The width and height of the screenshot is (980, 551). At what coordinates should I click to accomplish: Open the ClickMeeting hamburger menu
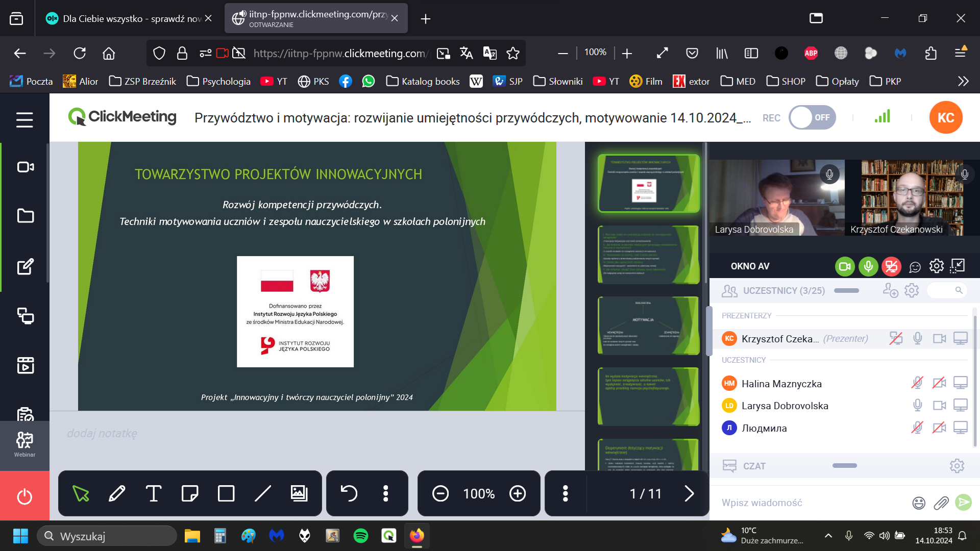pyautogui.click(x=24, y=120)
